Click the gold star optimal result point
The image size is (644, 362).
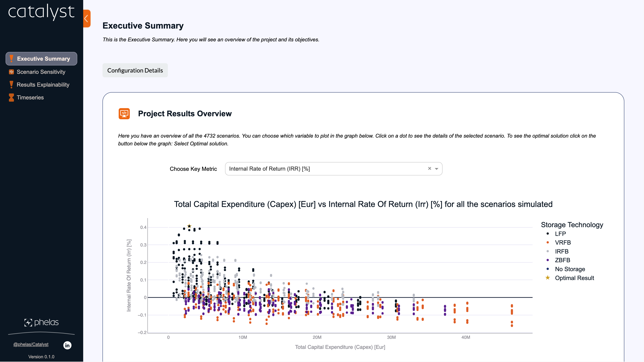click(x=189, y=226)
